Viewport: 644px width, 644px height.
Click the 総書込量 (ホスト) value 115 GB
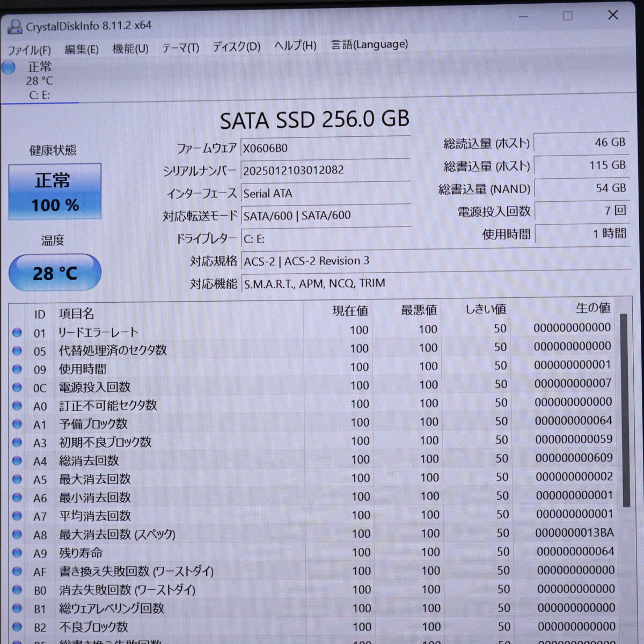coord(582,165)
